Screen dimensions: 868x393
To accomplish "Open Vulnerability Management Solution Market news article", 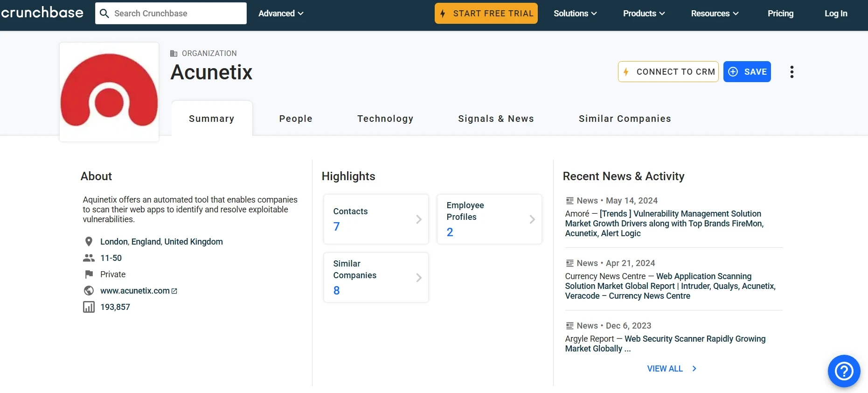I will [x=664, y=224].
